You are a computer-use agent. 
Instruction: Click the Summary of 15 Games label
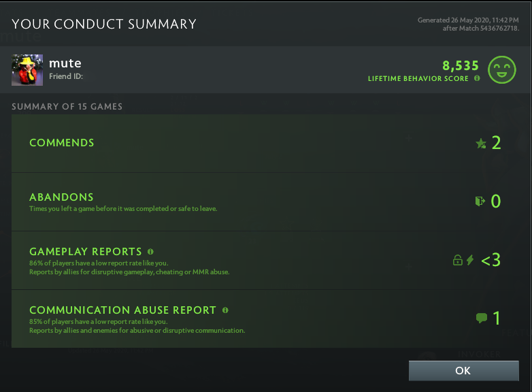pyautogui.click(x=67, y=107)
